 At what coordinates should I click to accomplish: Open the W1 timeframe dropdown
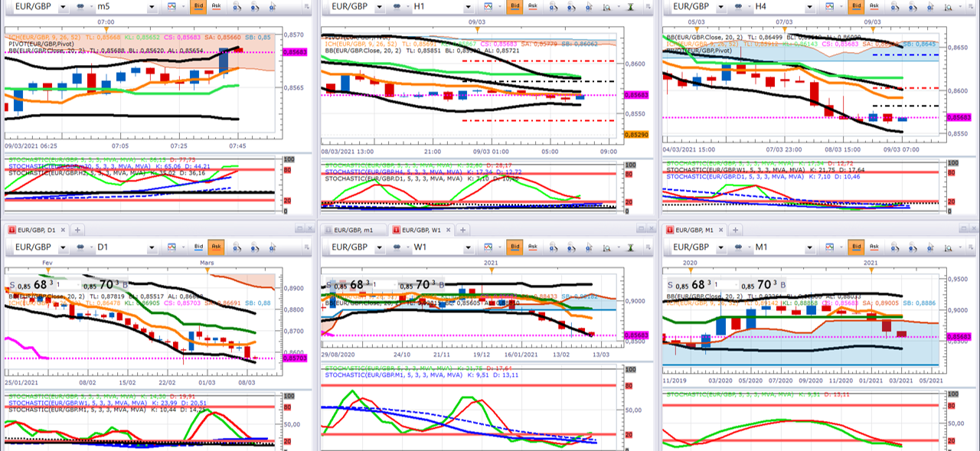468,247
